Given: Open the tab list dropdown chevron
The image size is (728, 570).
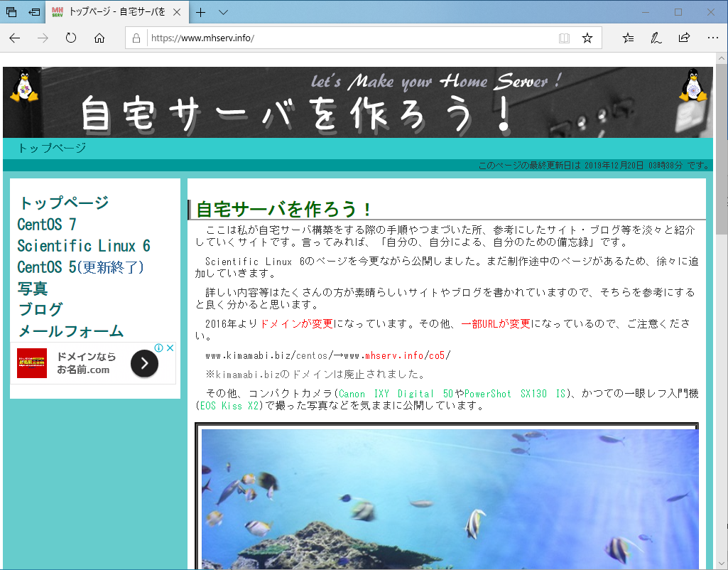Looking at the screenshot, I should [222, 12].
